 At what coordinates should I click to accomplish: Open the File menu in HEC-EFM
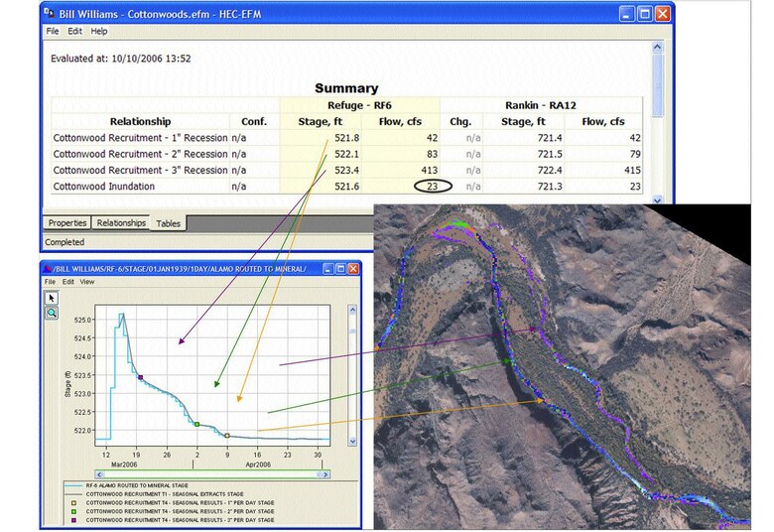[52, 31]
